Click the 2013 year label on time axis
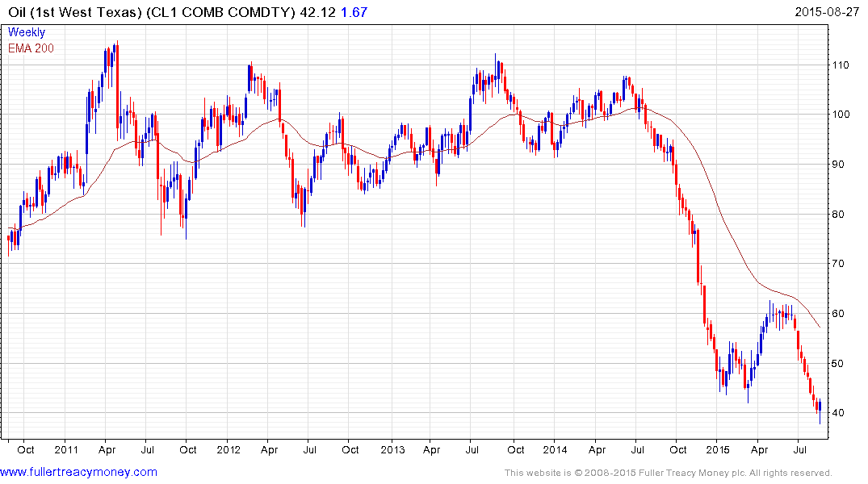The width and height of the screenshot is (868, 484). click(392, 449)
